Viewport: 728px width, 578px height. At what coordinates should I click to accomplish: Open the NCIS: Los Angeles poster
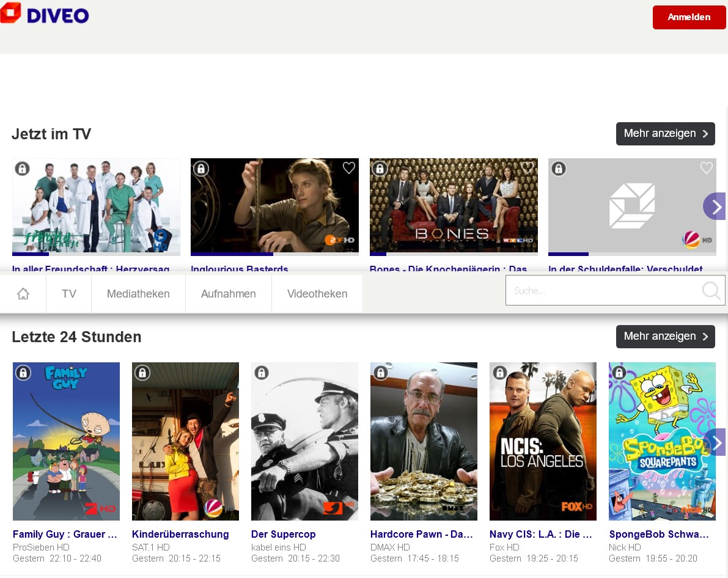[543, 442]
